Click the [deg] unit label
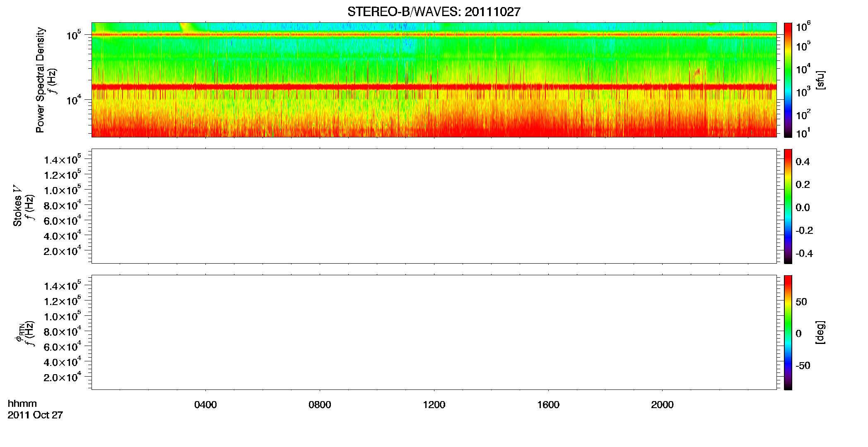This screenshot has width=868, height=447. 820,332
